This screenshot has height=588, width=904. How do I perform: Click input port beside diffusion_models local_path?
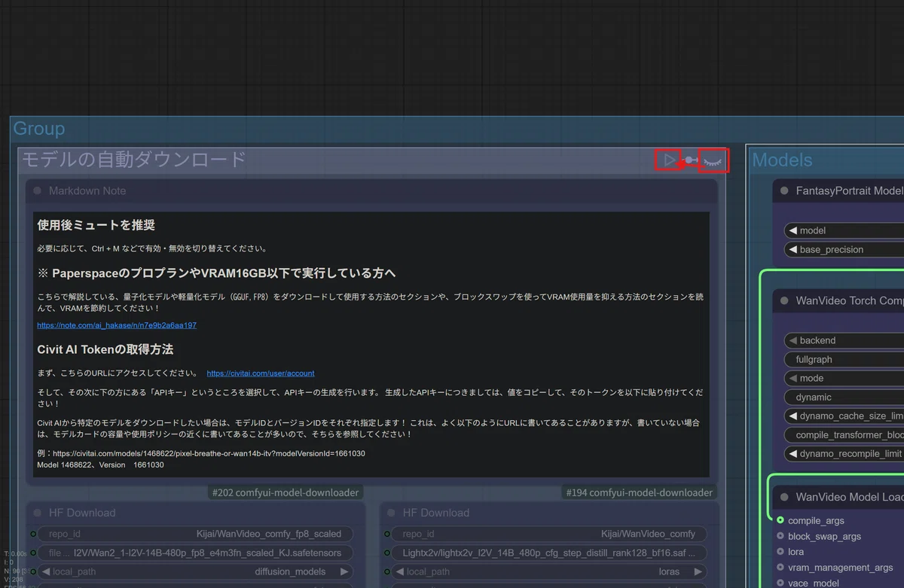coord(33,571)
